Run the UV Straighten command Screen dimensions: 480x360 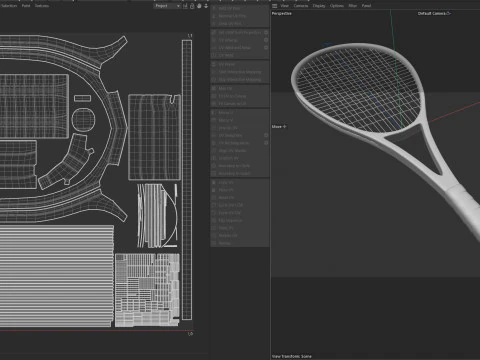(x=240, y=136)
